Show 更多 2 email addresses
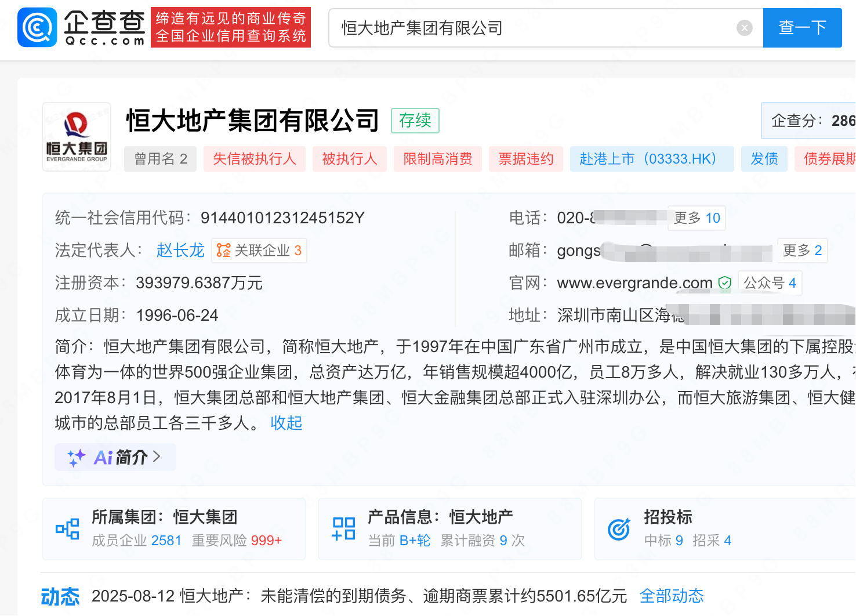This screenshot has width=856, height=616. pos(802,251)
